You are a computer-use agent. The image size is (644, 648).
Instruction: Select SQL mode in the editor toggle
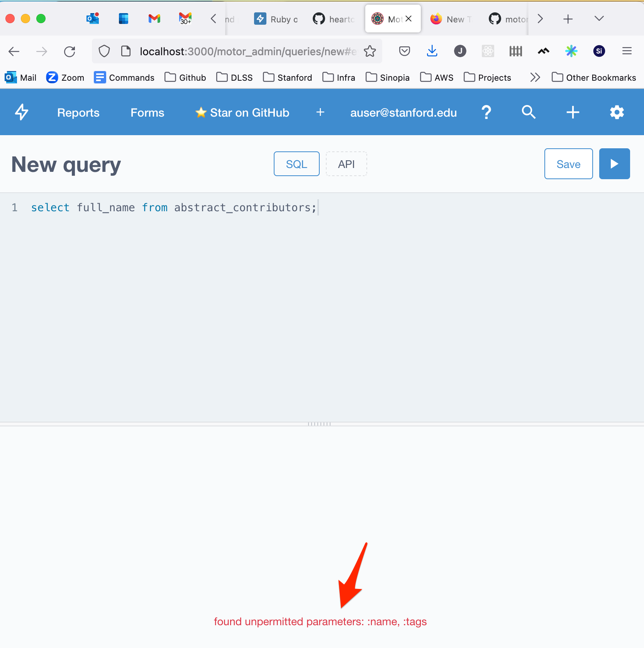[x=296, y=164]
